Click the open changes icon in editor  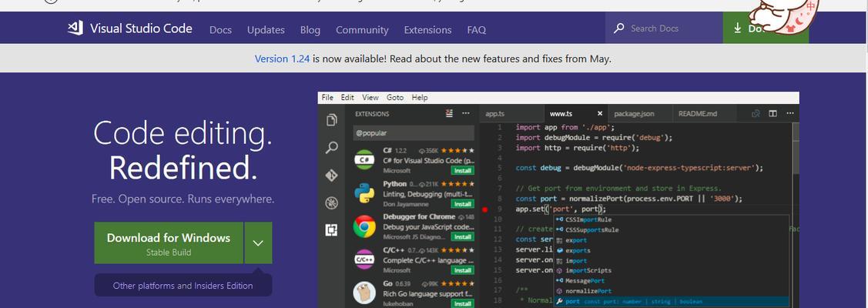756,113
